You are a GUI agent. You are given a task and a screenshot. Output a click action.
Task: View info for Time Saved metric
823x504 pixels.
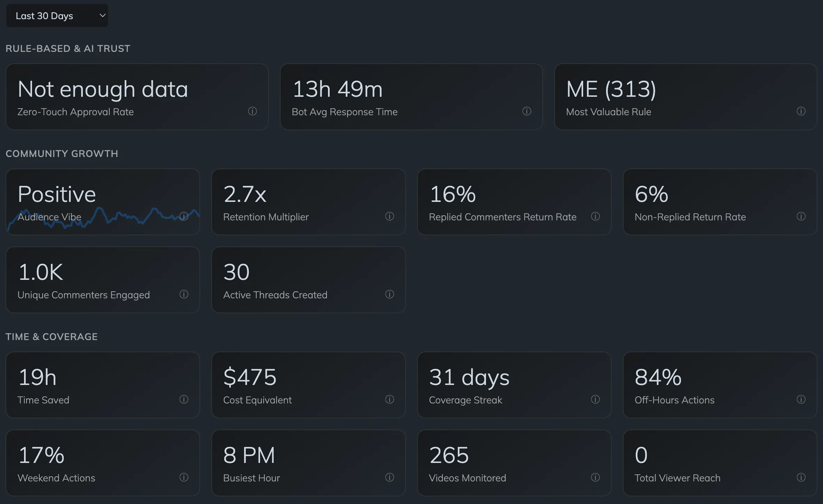184,400
